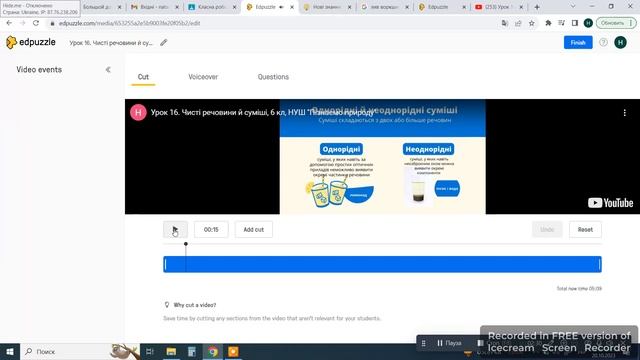Click the video preview frame
This screenshot has width=640, height=360.
(x=382, y=156)
